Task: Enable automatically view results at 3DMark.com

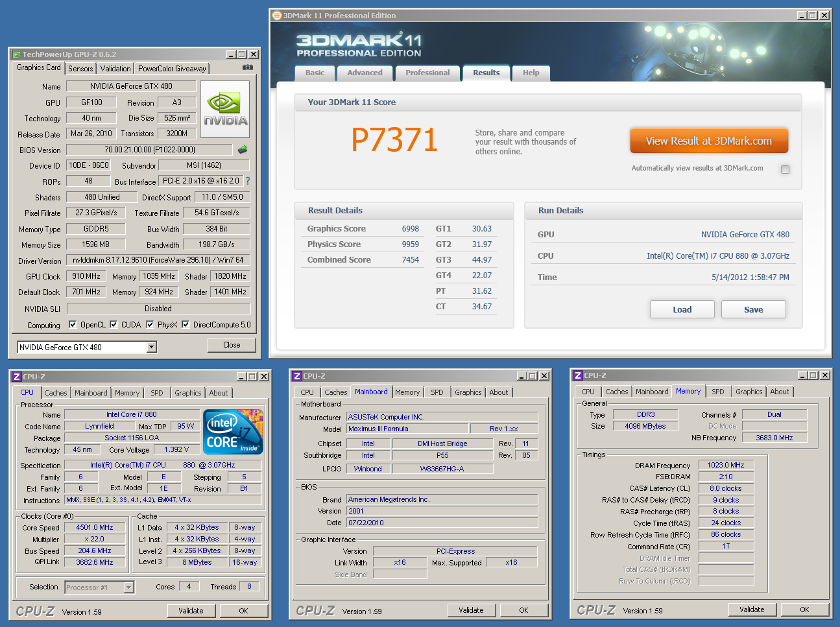Action: point(785,169)
